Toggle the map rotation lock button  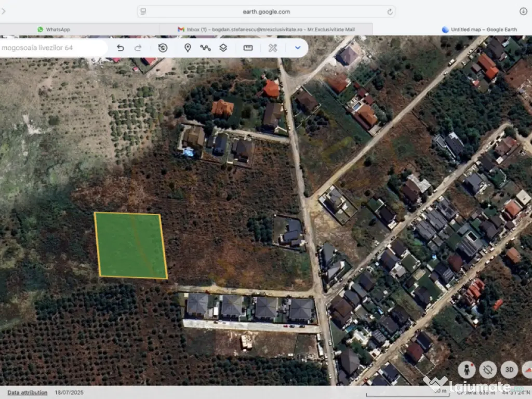point(488,369)
